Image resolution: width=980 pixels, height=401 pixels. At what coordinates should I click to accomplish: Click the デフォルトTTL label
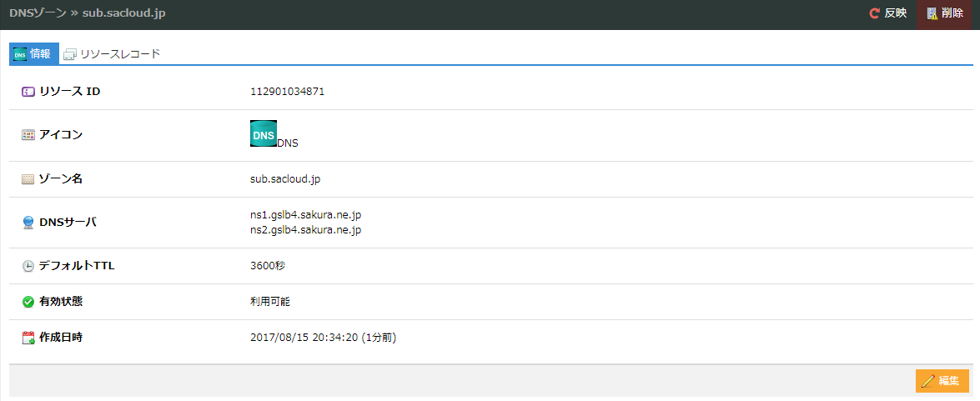(77, 265)
